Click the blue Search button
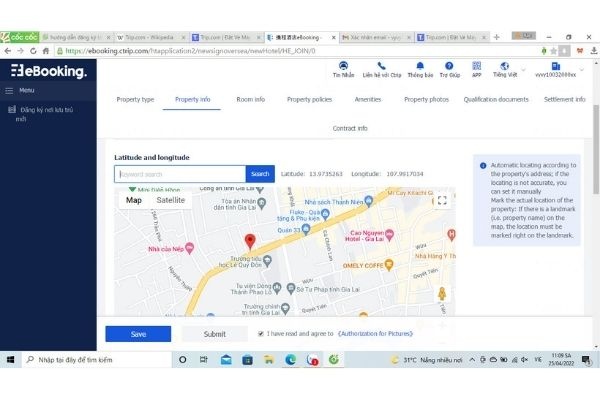Viewport: 600px width, 400px height. pyautogui.click(x=260, y=174)
